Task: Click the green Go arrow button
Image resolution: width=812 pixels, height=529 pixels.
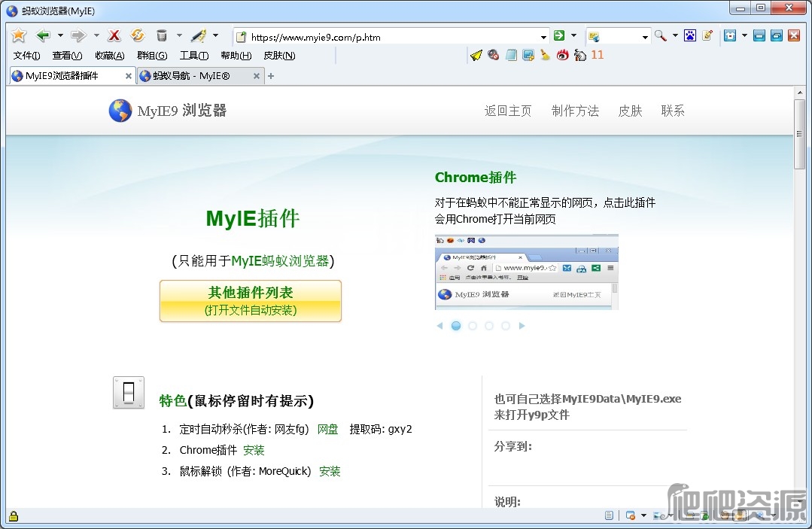Action: [x=559, y=35]
